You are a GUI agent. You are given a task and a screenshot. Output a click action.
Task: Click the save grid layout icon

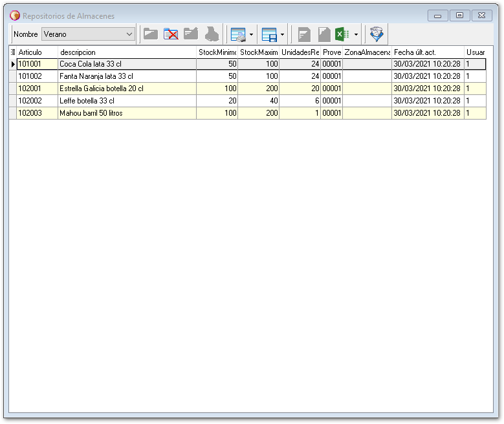point(269,34)
